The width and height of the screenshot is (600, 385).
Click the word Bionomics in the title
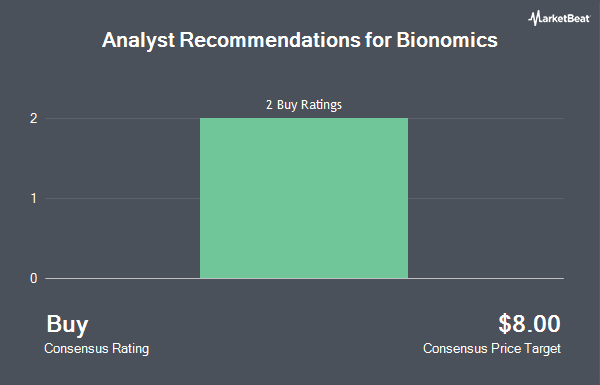(447, 40)
